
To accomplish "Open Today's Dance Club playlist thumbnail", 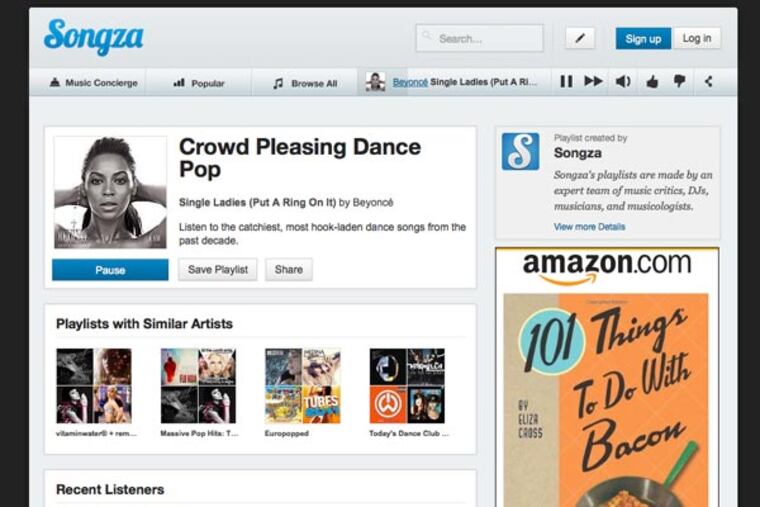I will [x=407, y=386].
